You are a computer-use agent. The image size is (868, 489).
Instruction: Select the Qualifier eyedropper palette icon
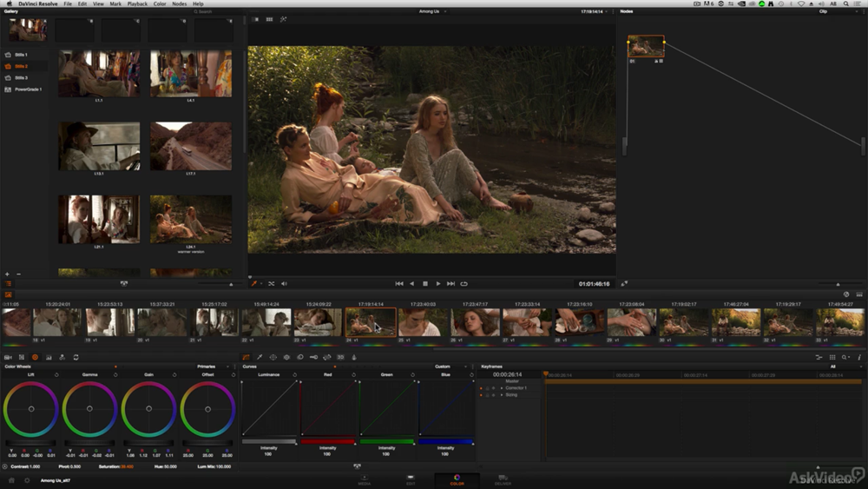260,357
